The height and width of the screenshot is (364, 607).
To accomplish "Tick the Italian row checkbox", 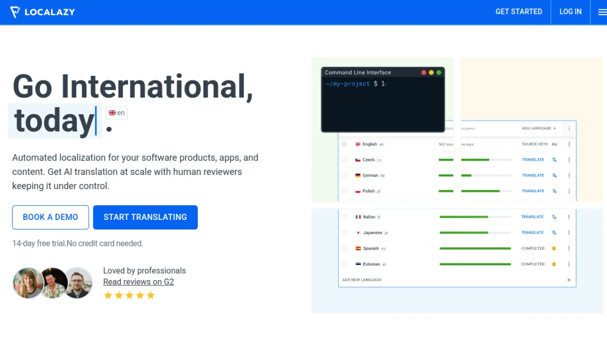I will (345, 217).
